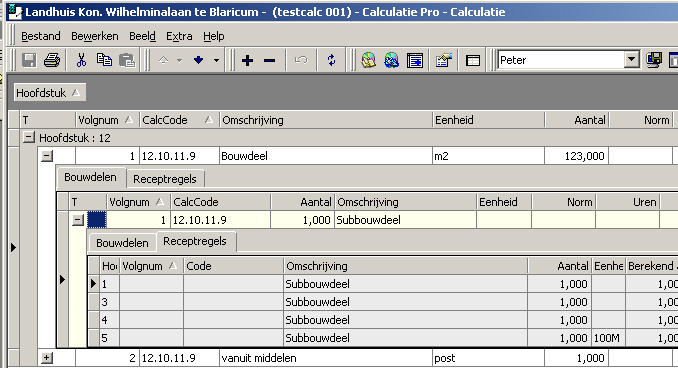Click the first globe icon in toolbar
Screen dimensions: 678x368
coord(368,60)
